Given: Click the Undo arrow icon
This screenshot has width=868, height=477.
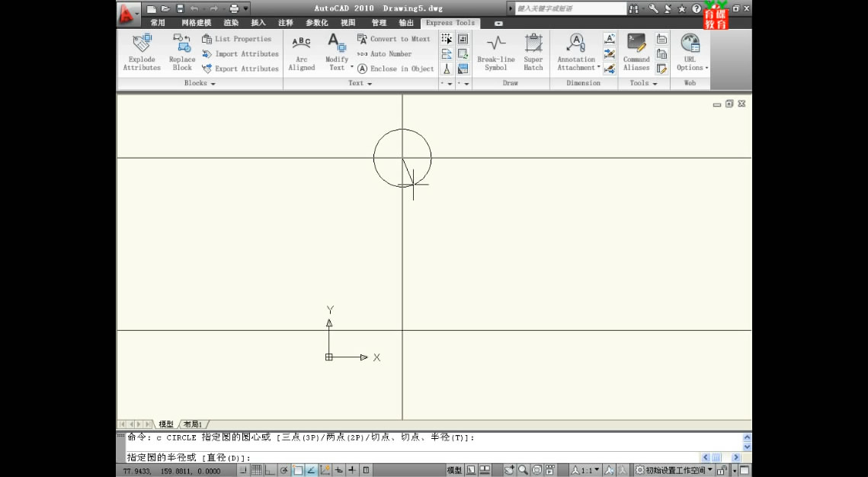Looking at the screenshot, I should pos(194,9).
